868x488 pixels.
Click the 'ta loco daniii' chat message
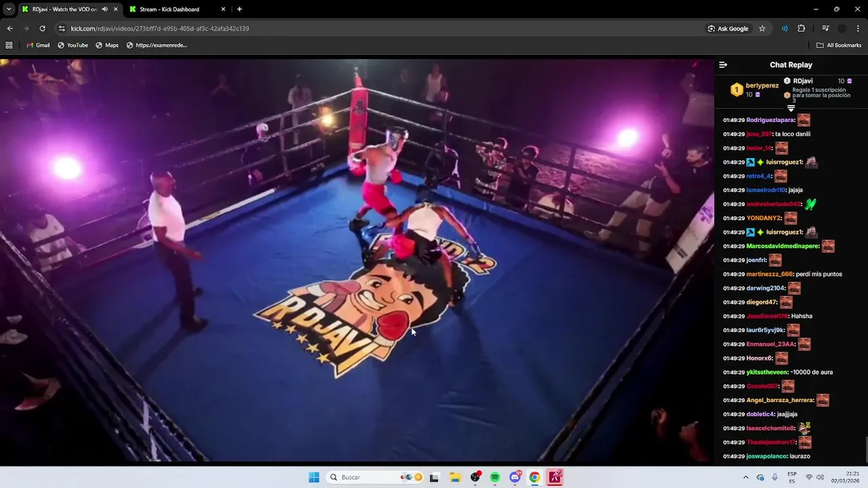tap(793, 134)
